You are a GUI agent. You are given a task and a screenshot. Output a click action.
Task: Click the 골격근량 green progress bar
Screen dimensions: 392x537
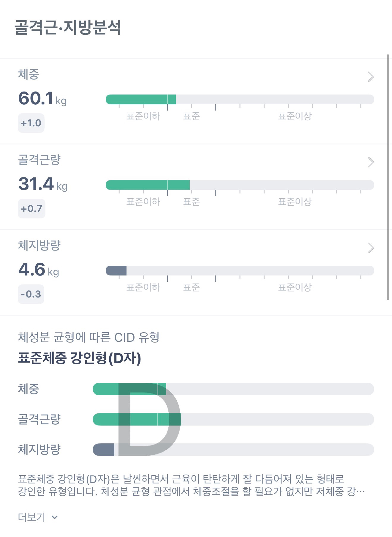click(148, 185)
